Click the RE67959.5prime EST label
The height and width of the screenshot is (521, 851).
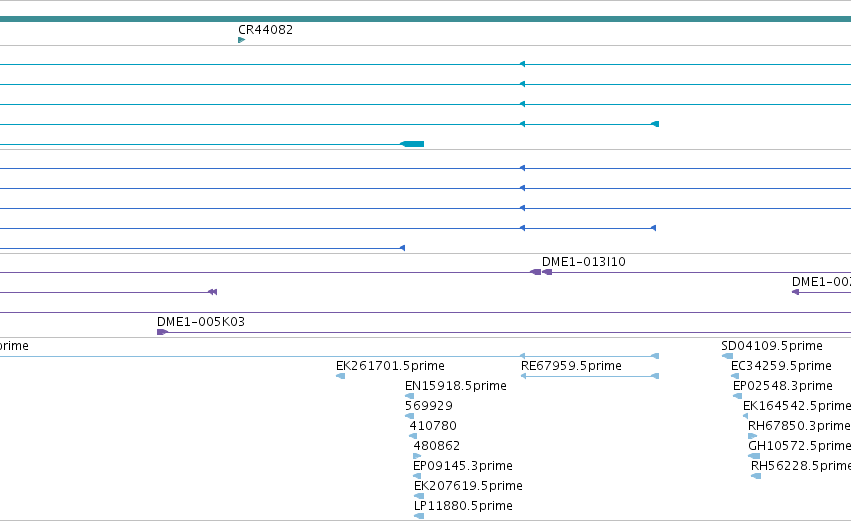click(571, 366)
